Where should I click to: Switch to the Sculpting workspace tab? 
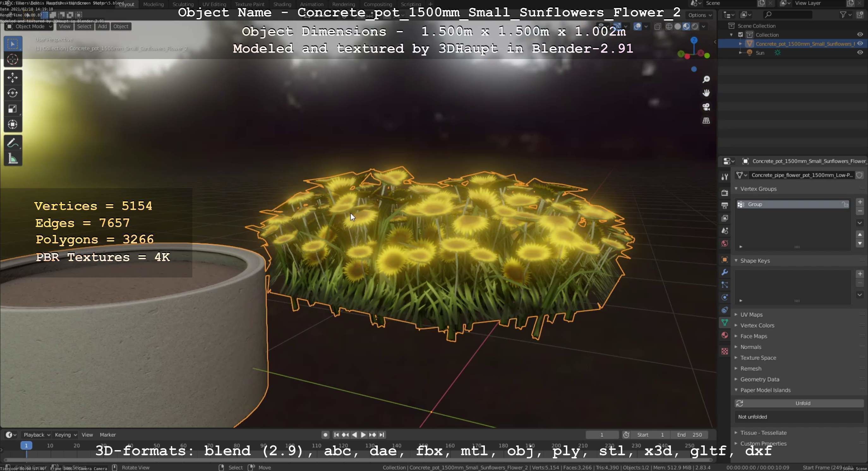point(183,4)
